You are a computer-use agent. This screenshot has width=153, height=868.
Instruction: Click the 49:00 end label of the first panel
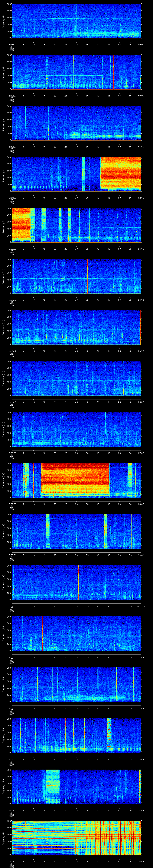(x=141, y=44)
